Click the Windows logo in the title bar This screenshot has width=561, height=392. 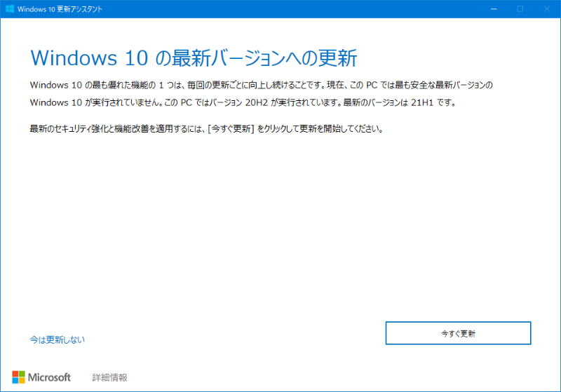tap(10, 9)
